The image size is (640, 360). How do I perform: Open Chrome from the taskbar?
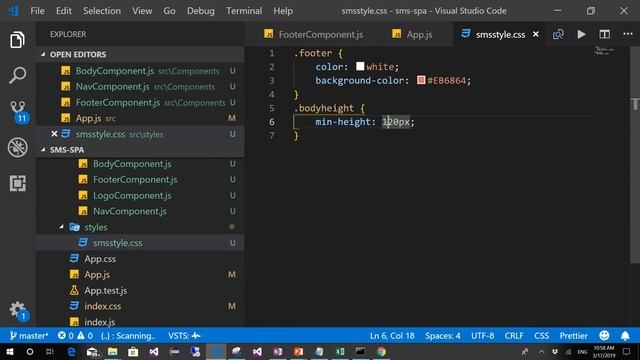pyautogui.click(x=381, y=351)
